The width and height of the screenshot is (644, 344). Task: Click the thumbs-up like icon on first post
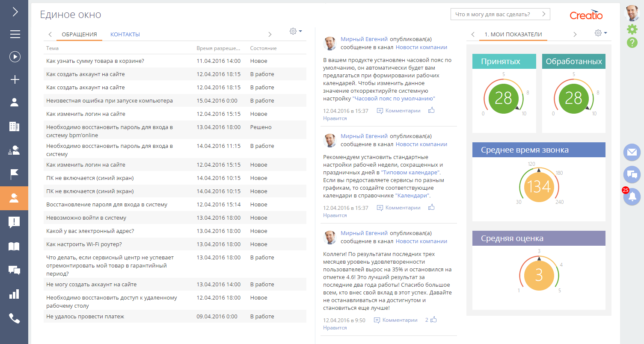431,111
